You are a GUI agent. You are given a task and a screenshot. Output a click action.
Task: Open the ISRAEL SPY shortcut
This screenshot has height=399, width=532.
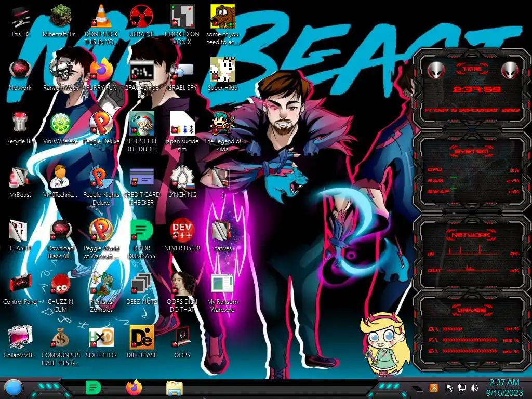182,70
